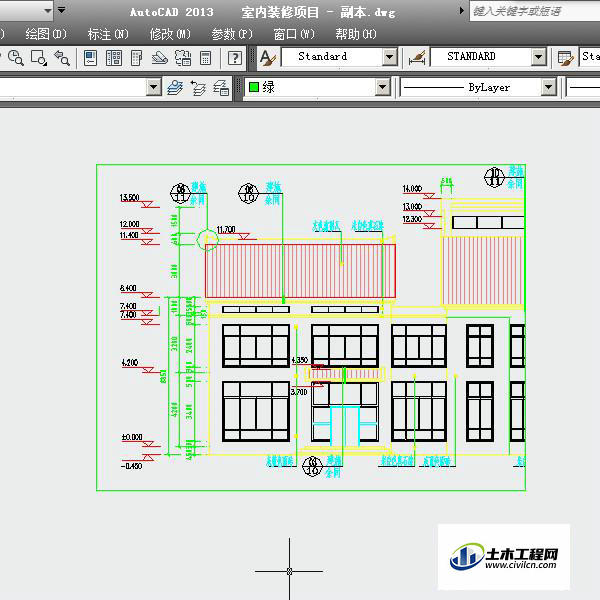Open the Quick Access Toolbar customize arrow

tap(61, 10)
